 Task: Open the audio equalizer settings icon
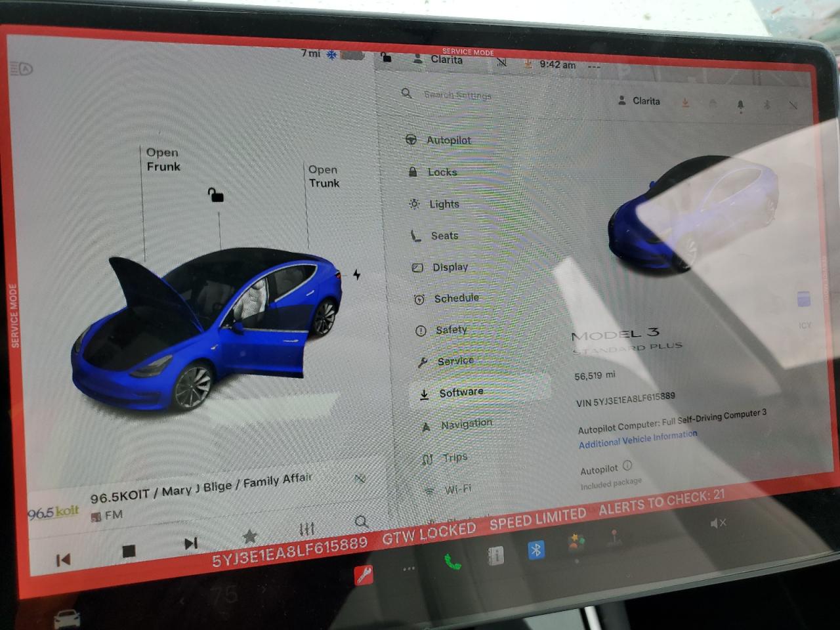coord(306,528)
